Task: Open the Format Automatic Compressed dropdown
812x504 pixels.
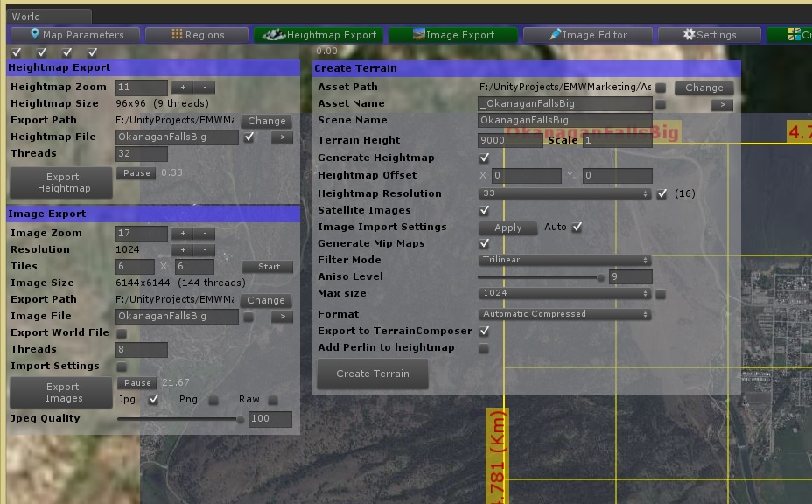Action: (x=564, y=313)
